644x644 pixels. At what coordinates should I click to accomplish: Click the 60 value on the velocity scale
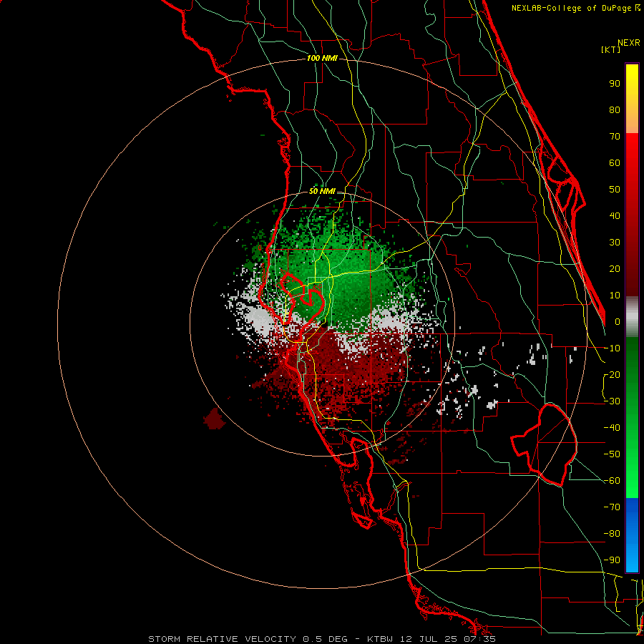pos(615,163)
